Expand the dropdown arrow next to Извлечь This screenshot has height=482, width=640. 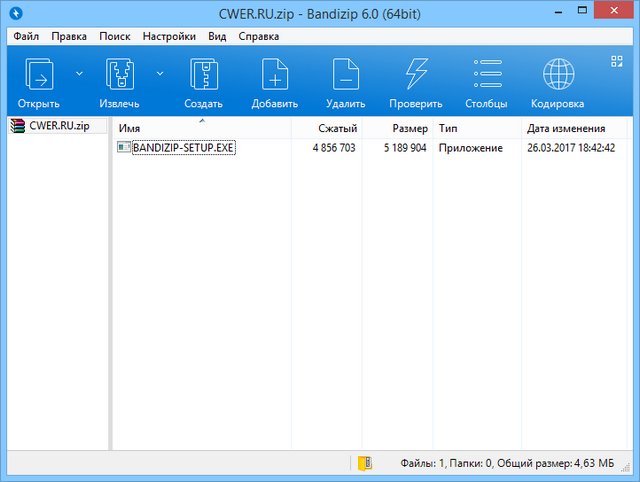pos(160,73)
